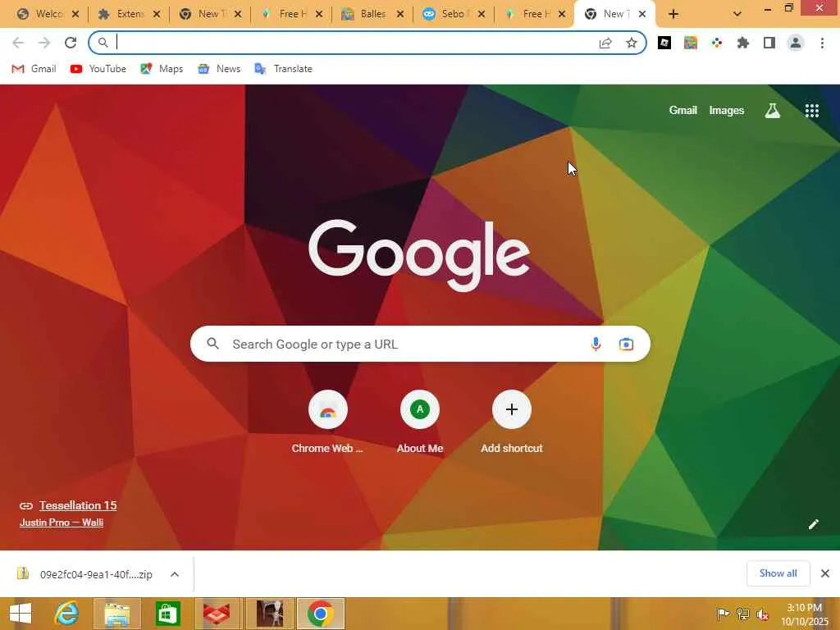Screen dimensions: 840x630
Task: Close the Balles tab
Action: click(400, 14)
